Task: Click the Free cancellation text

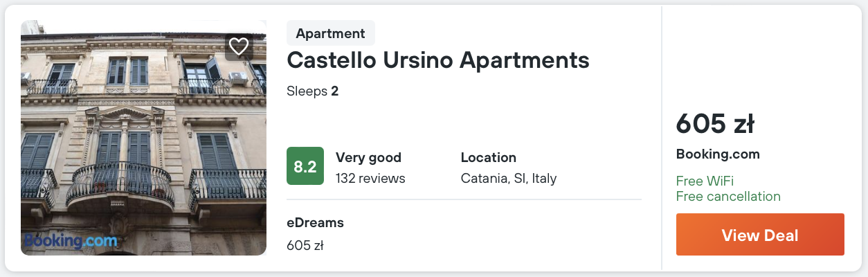Action: coord(728,196)
